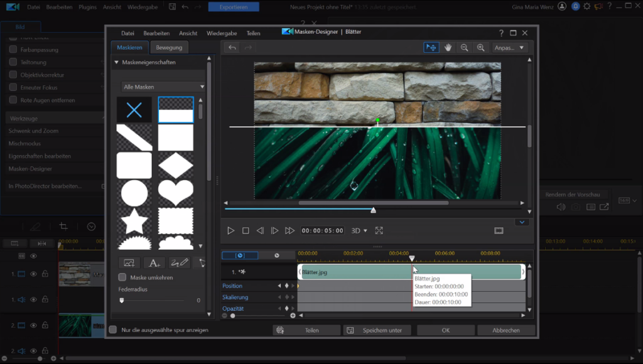Screen dimensions: 643x364
Task: Tick Nur die ausgewählte spur anzeigen
Action: point(113,330)
